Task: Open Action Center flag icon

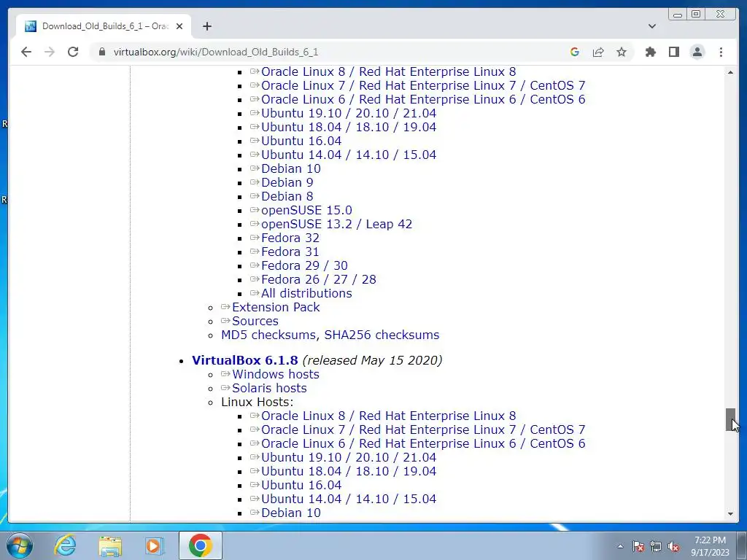Action: [x=638, y=546]
